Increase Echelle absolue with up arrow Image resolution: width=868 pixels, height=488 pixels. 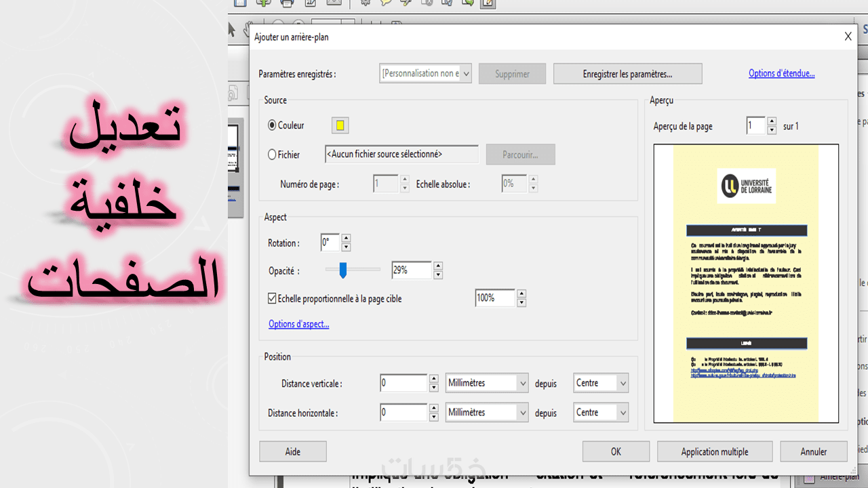(533, 180)
